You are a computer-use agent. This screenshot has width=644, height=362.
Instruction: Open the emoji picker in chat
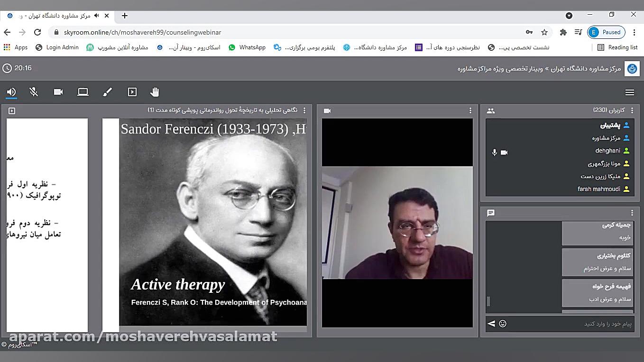503,324
